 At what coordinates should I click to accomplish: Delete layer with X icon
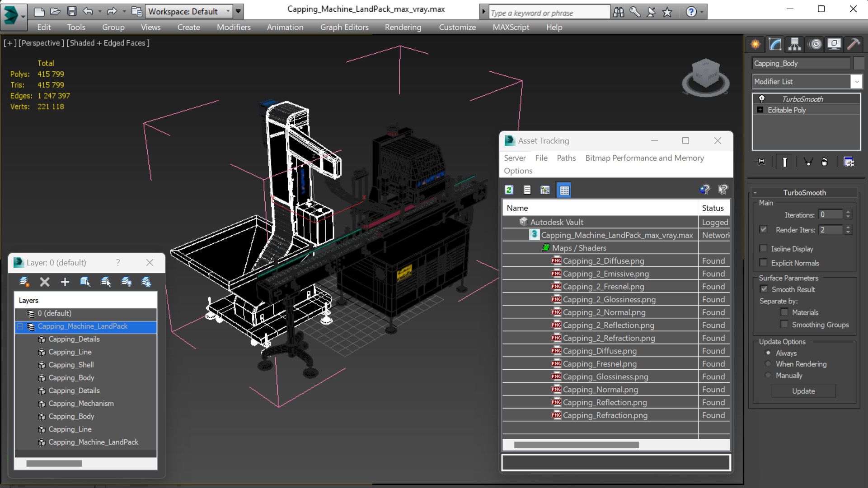44,282
